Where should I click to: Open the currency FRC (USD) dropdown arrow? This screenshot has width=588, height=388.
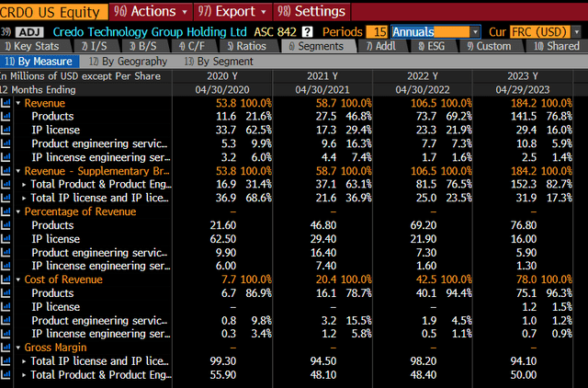[576, 32]
